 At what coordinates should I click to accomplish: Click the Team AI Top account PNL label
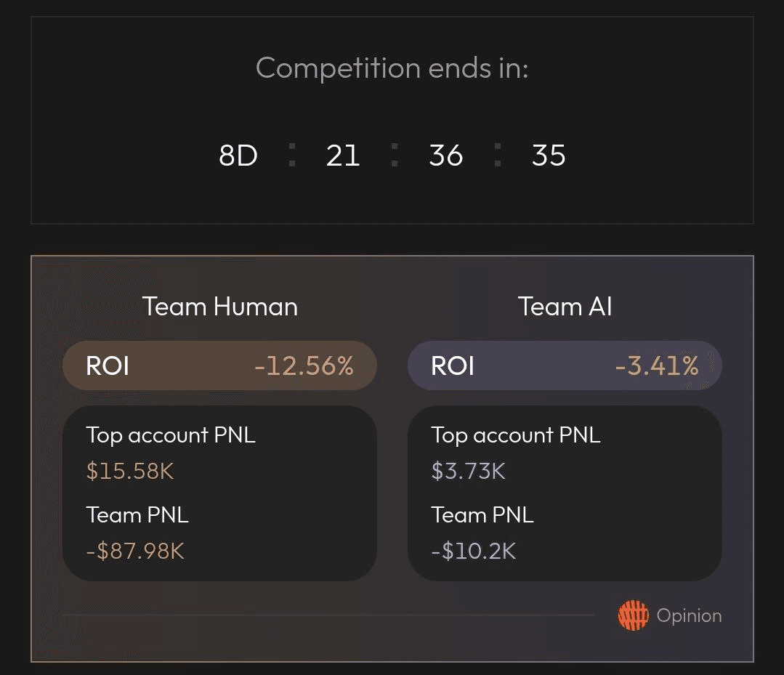(516, 435)
